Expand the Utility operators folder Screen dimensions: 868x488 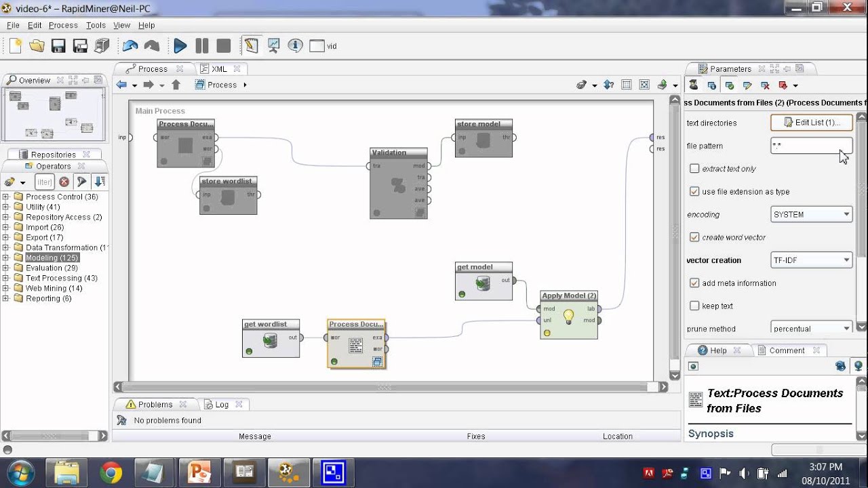[6, 207]
